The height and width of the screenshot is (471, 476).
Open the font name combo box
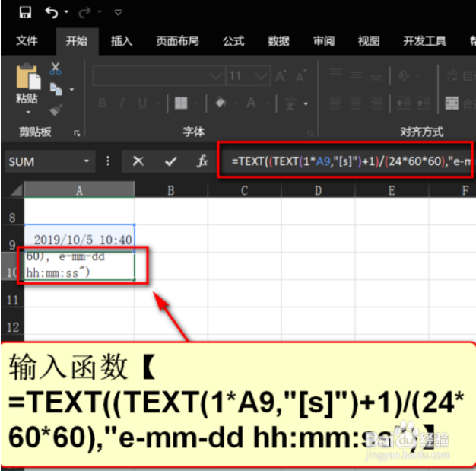click(158, 75)
